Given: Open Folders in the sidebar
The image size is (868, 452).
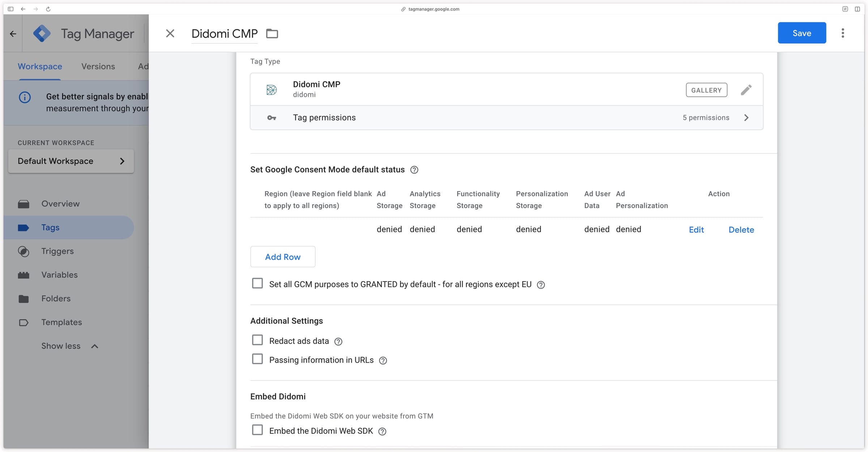Looking at the screenshot, I should (x=69, y=299).
